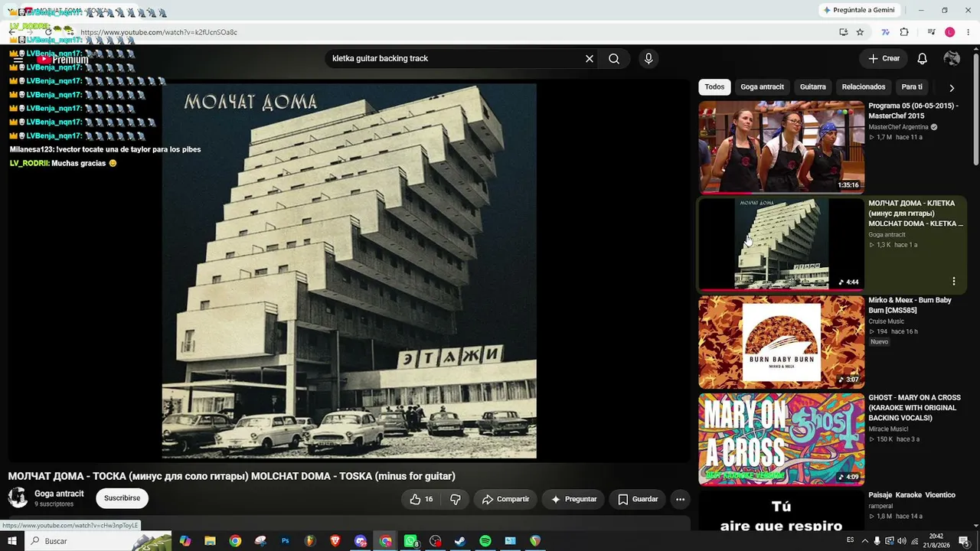Open Mirko & Meex - Burn Baby Burn title
The image size is (980, 551).
coord(910,305)
